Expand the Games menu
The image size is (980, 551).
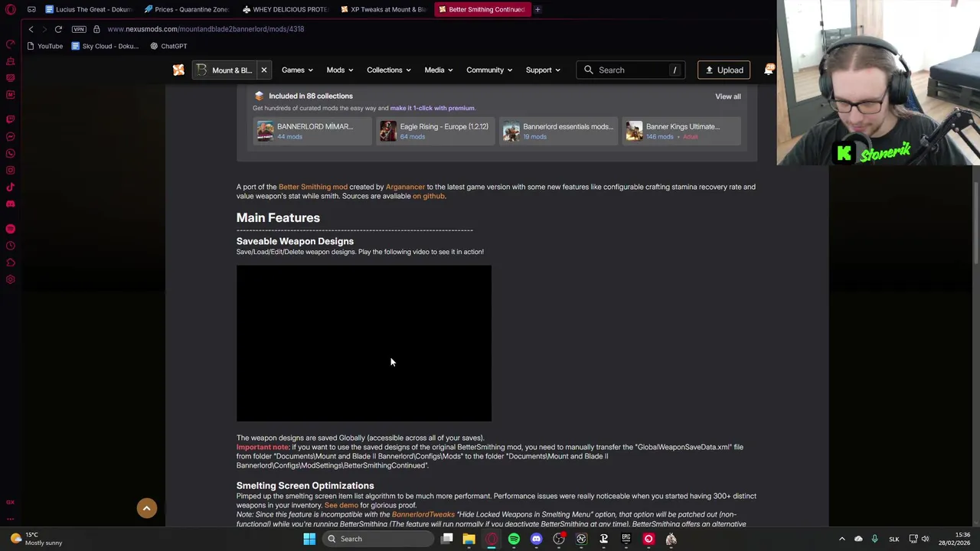point(297,70)
